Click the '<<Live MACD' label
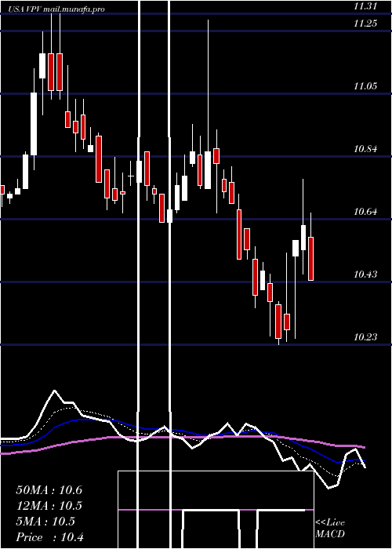The image size is (392, 549). [330, 529]
